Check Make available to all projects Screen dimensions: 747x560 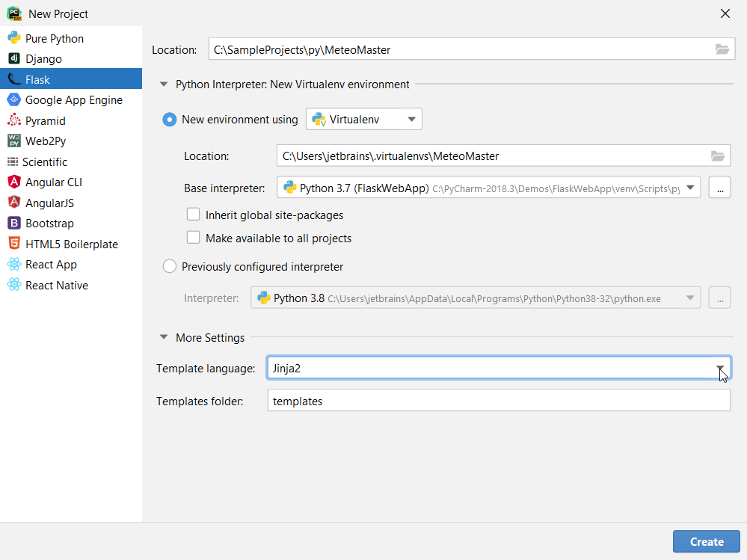coord(194,239)
